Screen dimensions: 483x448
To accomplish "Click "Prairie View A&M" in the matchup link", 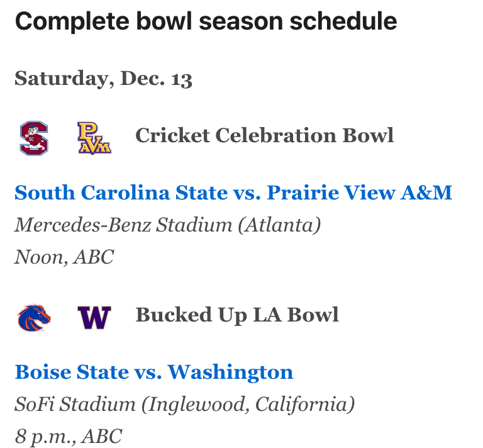I will pos(359,192).
